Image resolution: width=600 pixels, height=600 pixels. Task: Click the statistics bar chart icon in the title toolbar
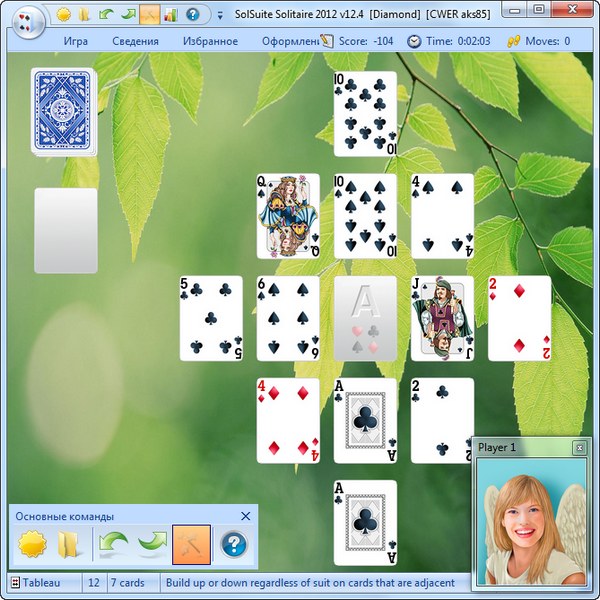tap(170, 14)
